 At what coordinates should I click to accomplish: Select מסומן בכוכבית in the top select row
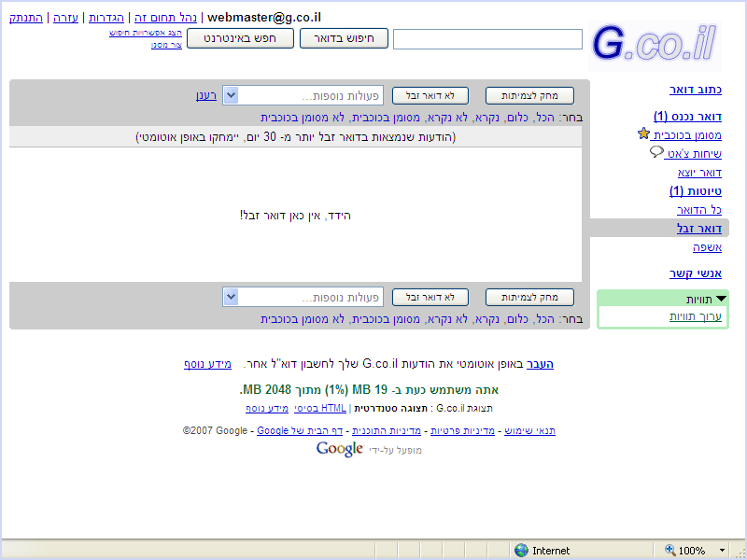pos(386,118)
